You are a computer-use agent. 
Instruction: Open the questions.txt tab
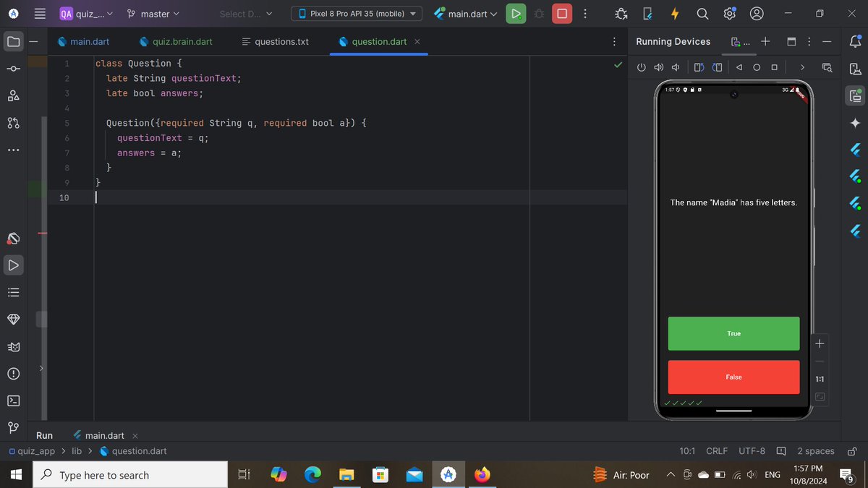click(x=280, y=41)
